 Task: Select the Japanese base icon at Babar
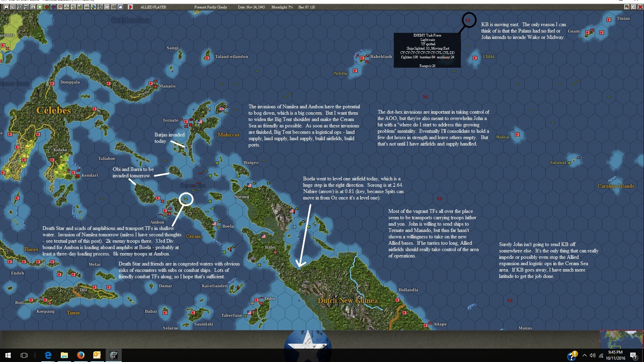pyautogui.click(x=165, y=313)
